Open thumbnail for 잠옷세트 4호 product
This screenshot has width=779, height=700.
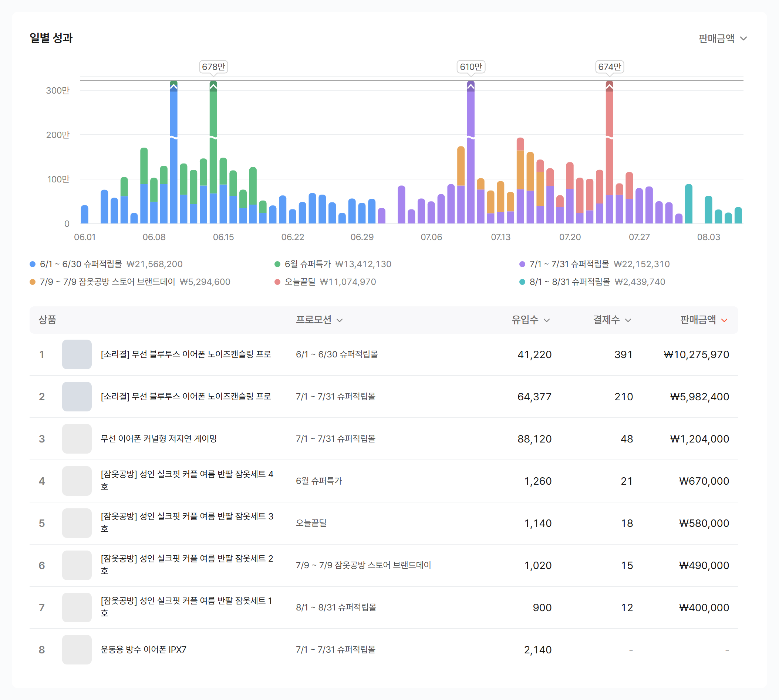click(x=77, y=481)
